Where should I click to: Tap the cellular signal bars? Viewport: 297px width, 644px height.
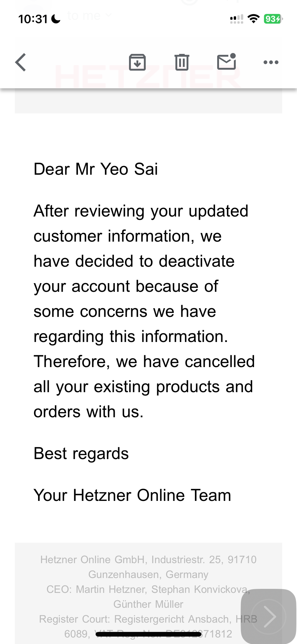236,19
